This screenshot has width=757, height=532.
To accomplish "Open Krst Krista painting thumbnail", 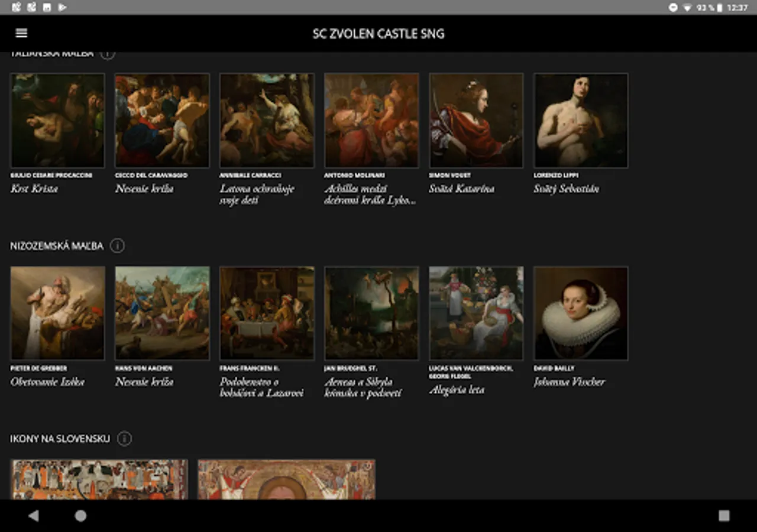I will coord(57,121).
